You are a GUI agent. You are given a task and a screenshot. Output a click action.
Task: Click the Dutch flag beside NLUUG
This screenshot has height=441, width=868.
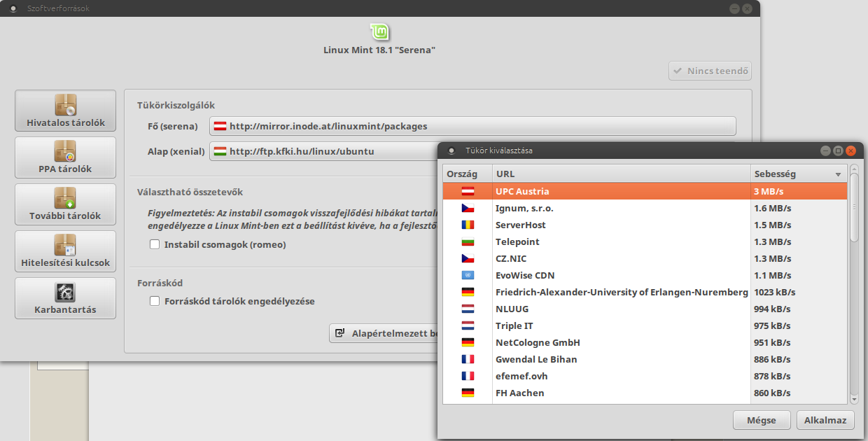468,309
